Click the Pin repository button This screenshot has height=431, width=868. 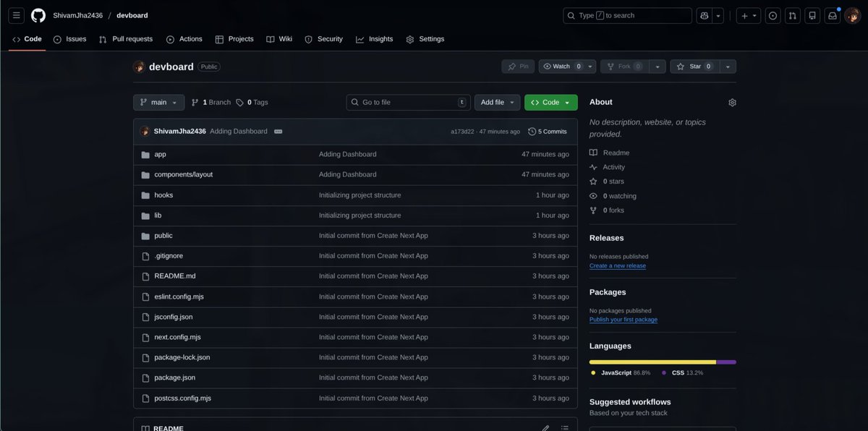point(518,67)
